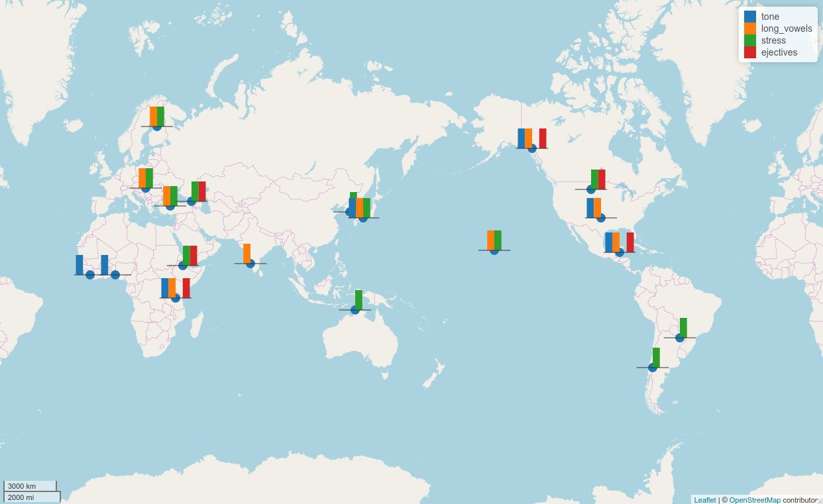Open the Leaflet attribution link

(x=705, y=500)
